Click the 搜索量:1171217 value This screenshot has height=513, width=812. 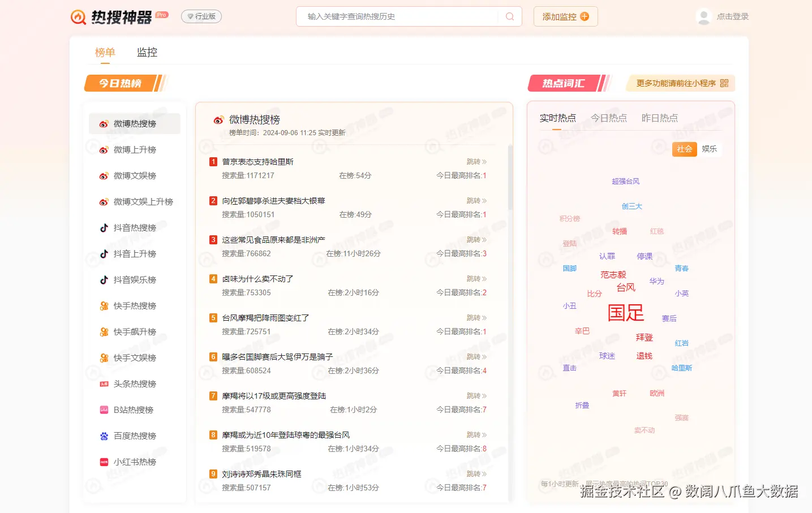point(248,176)
